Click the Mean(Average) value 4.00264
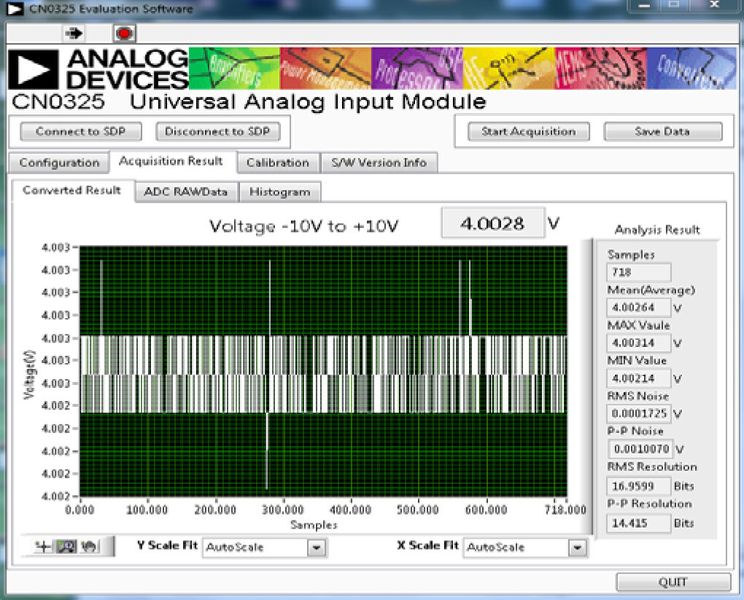The image size is (744, 600). point(639,307)
